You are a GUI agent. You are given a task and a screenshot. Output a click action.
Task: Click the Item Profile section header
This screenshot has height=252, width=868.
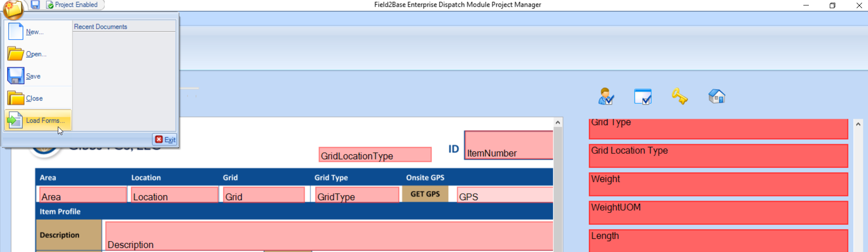(60, 212)
